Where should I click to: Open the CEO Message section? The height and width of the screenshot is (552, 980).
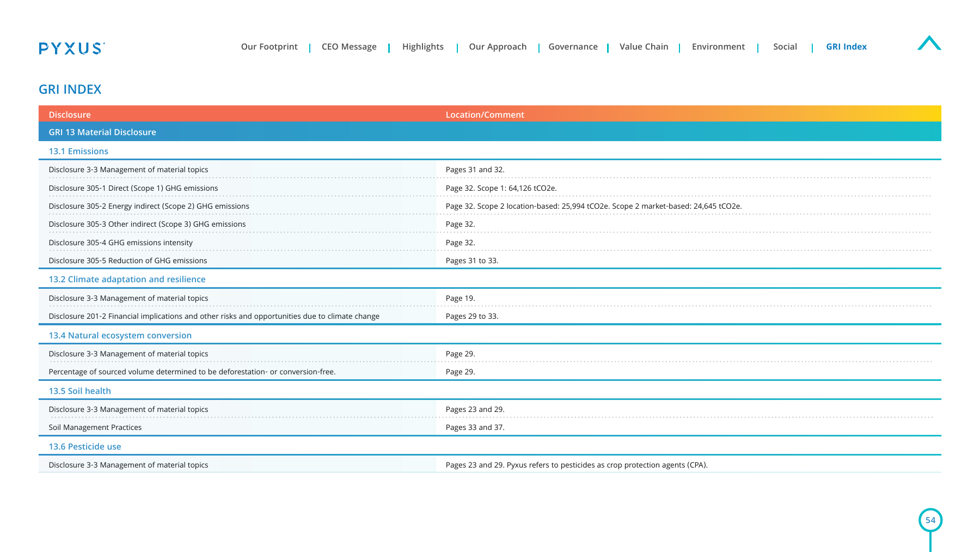(349, 47)
